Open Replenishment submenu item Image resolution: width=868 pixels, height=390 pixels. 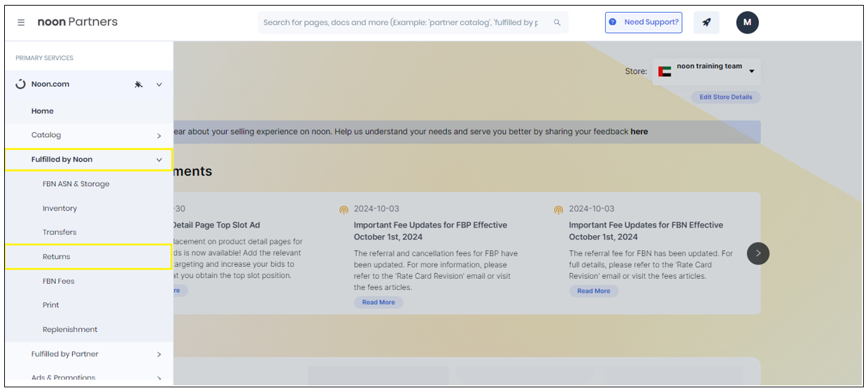(70, 330)
